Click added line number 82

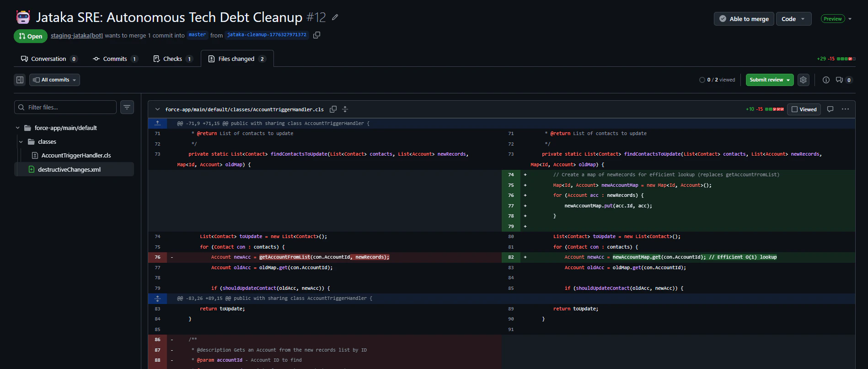(511, 257)
